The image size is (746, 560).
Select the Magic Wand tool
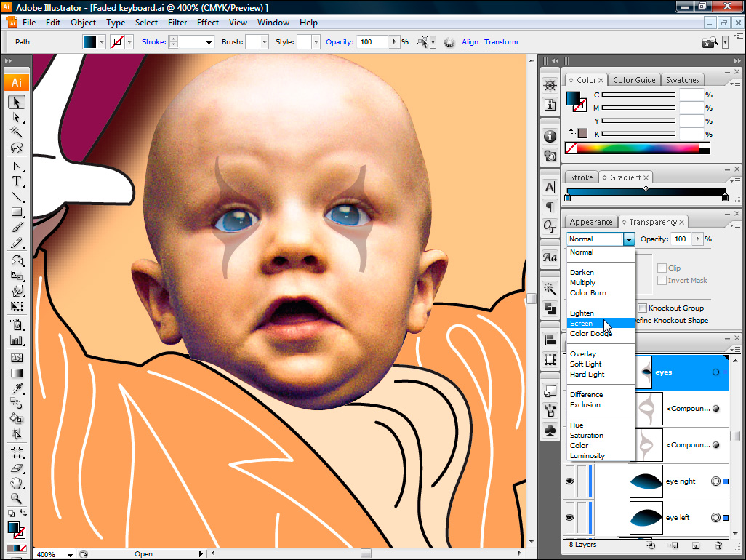click(x=16, y=132)
